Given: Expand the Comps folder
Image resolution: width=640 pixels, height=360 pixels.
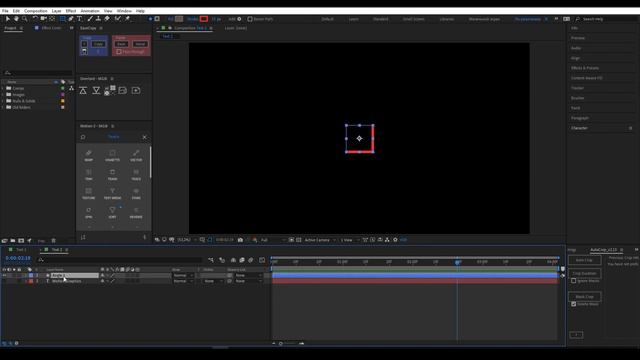Looking at the screenshot, I should [x=3, y=88].
